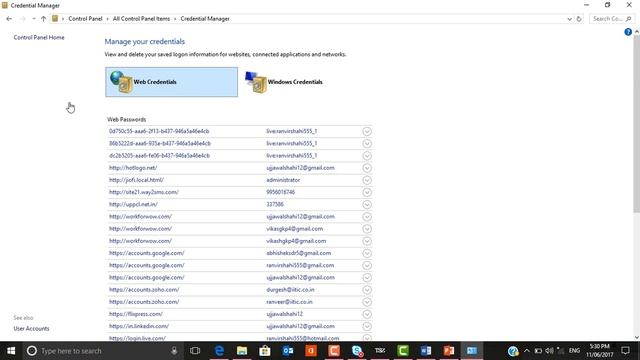The image size is (640, 360).
Task: Click Control Panel in the breadcrumb
Action: tap(85, 19)
